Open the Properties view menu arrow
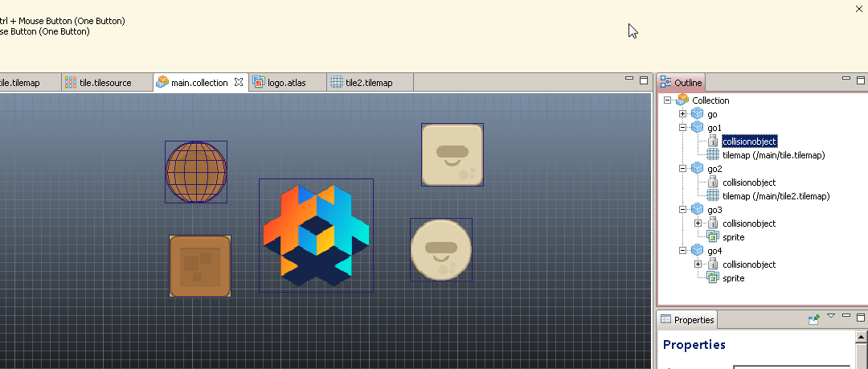The height and width of the screenshot is (369, 868). tap(831, 316)
